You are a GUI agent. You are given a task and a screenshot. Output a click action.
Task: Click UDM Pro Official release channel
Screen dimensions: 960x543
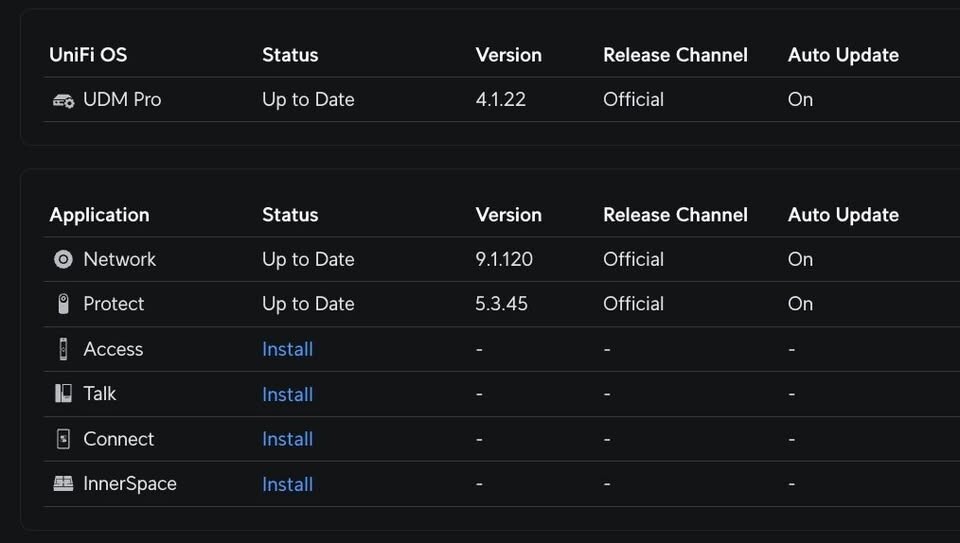click(633, 99)
